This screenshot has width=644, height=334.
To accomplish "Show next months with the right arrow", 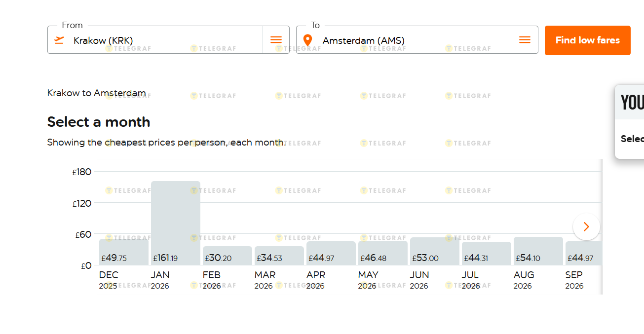I will [x=586, y=227].
